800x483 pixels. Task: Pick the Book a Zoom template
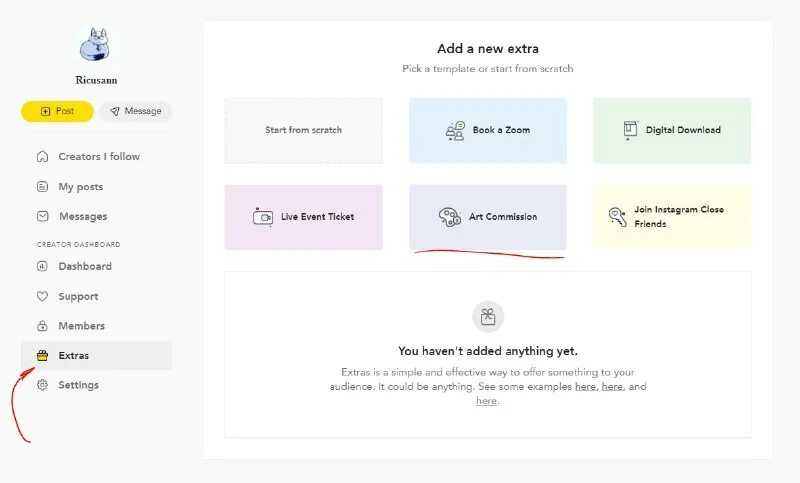488,131
